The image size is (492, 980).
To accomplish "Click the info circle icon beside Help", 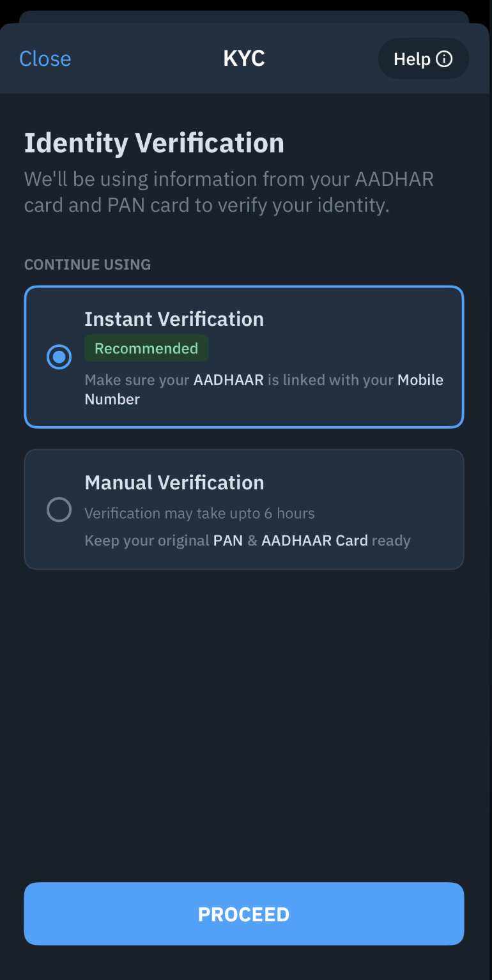I will point(444,59).
